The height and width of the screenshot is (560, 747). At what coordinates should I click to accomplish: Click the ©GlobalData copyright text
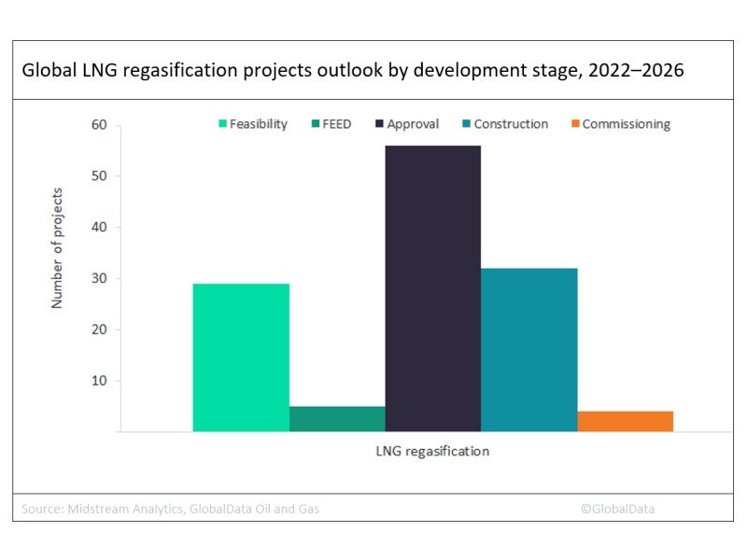click(616, 509)
